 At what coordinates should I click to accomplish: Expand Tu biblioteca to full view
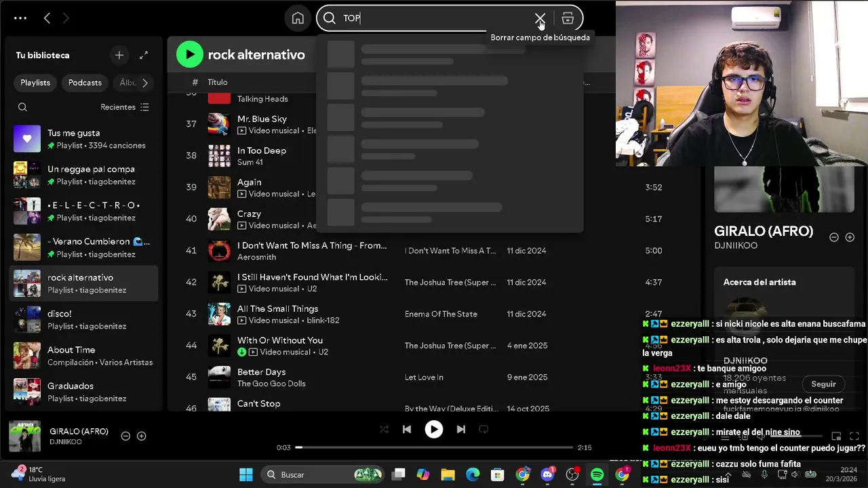pyautogui.click(x=144, y=55)
